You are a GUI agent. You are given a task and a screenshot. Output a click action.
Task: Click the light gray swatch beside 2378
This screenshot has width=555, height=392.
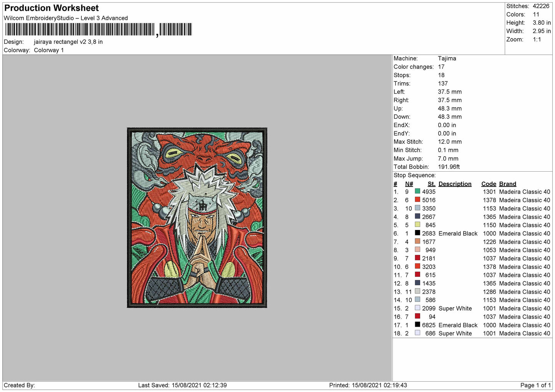point(417,291)
